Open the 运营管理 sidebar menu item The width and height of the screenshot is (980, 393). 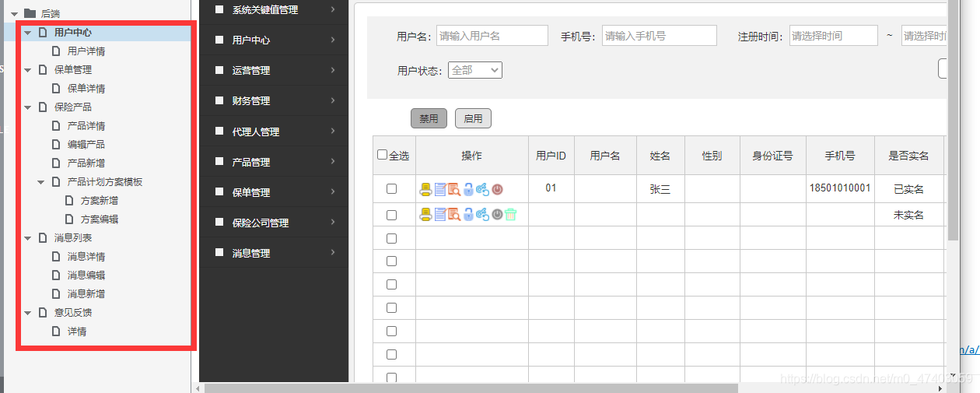[x=274, y=70]
